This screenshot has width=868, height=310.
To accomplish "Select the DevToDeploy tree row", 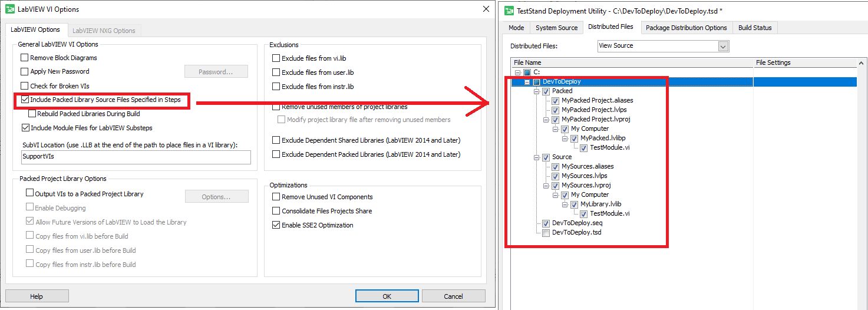I will 684,82.
